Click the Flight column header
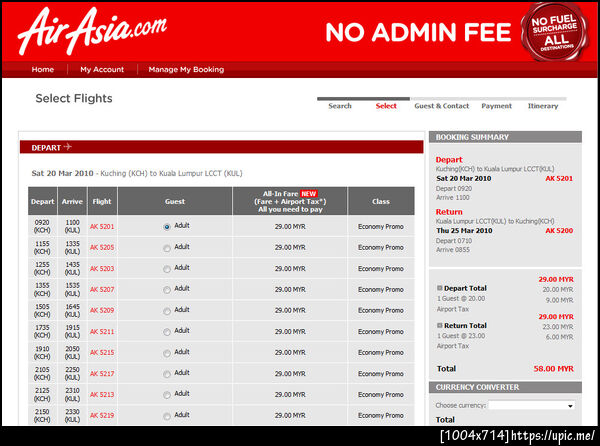 coord(102,201)
